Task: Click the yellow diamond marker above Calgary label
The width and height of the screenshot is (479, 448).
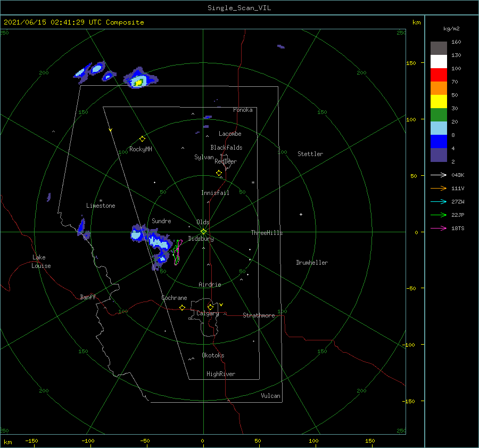Action: [x=210, y=307]
